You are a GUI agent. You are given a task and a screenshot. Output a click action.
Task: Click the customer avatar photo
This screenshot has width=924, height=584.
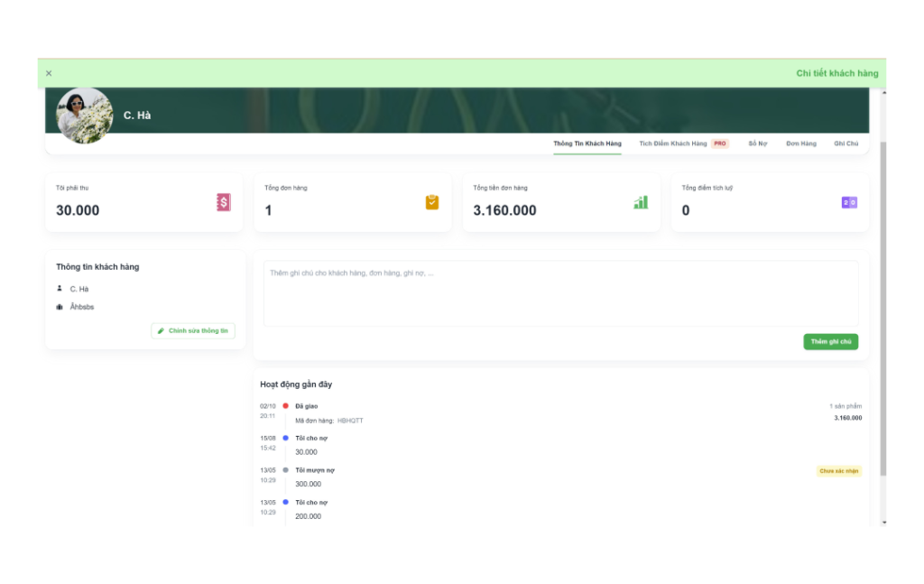click(85, 116)
